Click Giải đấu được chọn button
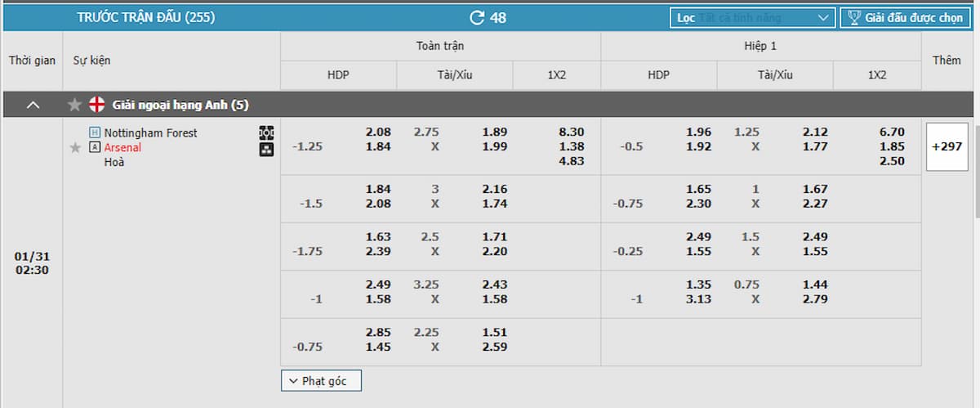 click(x=906, y=17)
